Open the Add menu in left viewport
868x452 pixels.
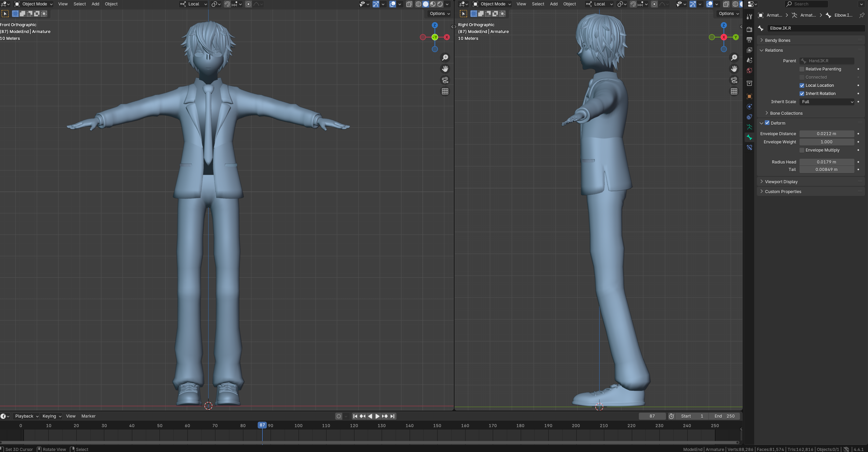tap(95, 4)
